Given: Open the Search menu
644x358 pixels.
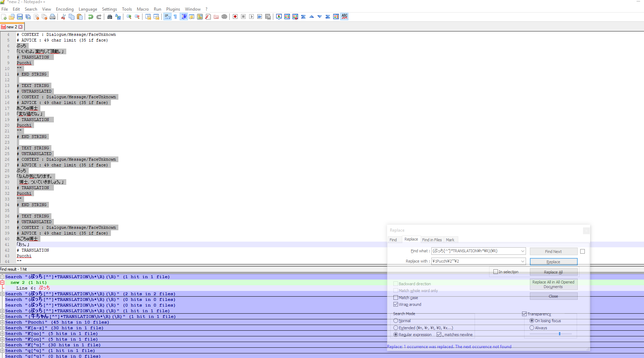Looking at the screenshot, I should tap(31, 9).
